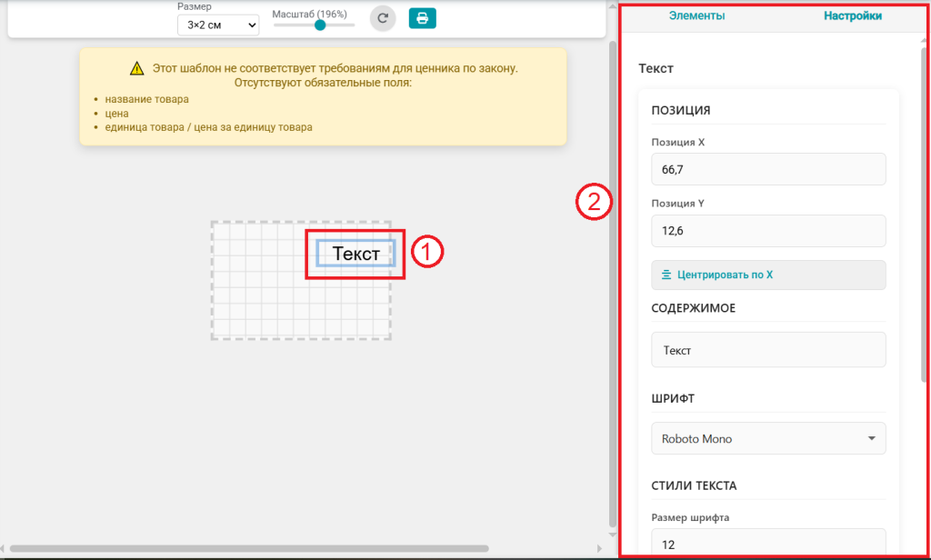Switch to the Настройки tab
The height and width of the screenshot is (560, 931).
(853, 15)
